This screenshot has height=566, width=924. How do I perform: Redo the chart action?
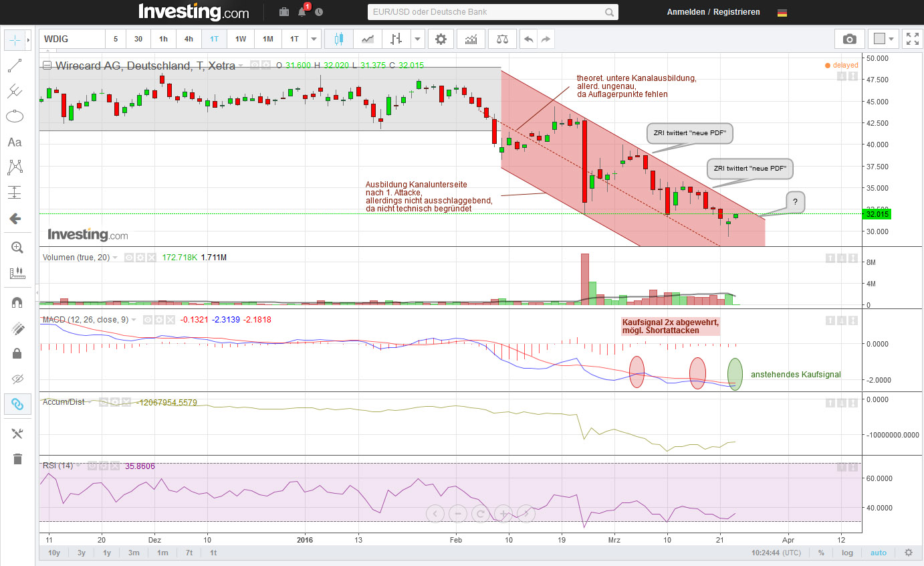click(546, 39)
